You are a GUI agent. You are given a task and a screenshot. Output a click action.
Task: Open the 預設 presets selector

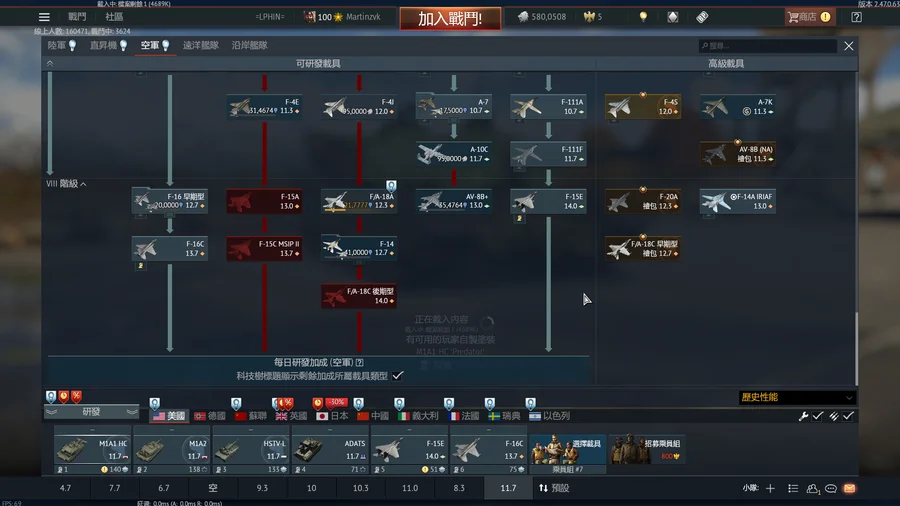(554, 488)
